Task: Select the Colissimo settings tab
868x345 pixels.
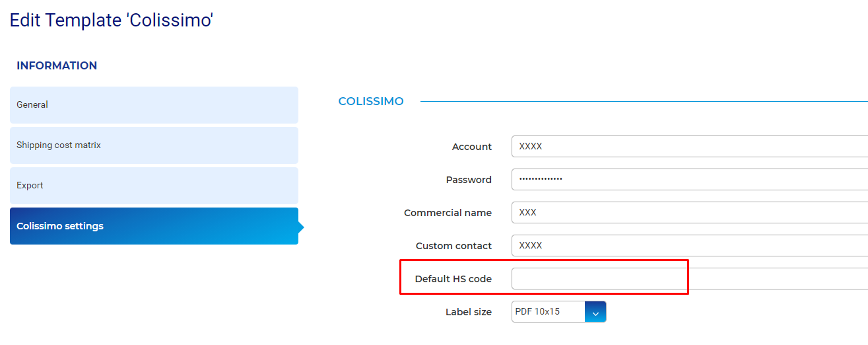Action: [154, 226]
